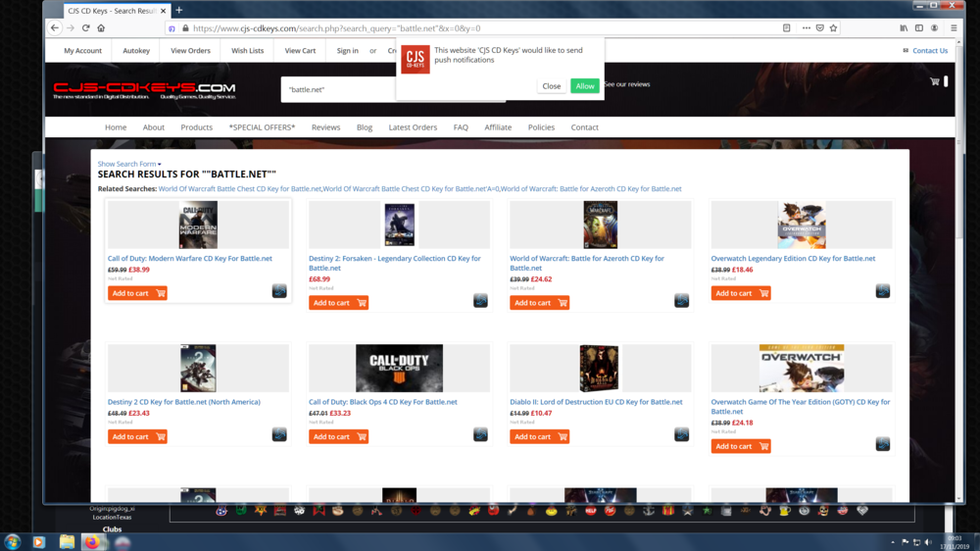Open Firefox from the Windows taskbar
Screen dimensions: 980x551
94,541
